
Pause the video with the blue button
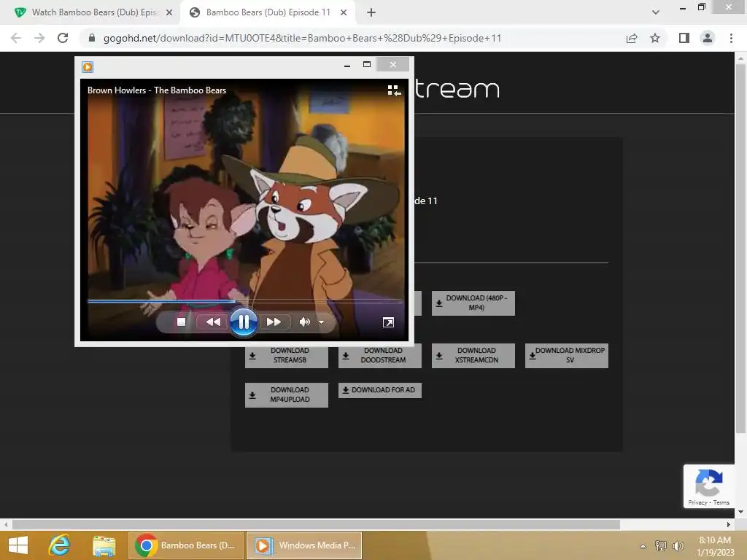(x=244, y=322)
